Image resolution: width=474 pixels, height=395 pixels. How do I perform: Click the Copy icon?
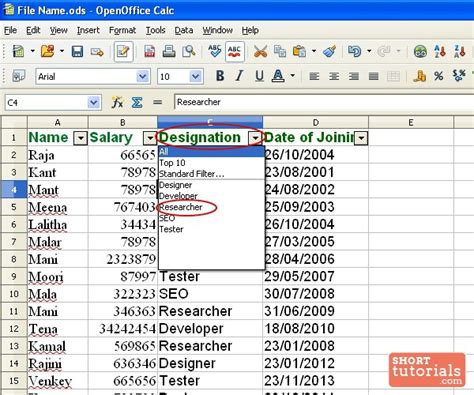click(280, 52)
